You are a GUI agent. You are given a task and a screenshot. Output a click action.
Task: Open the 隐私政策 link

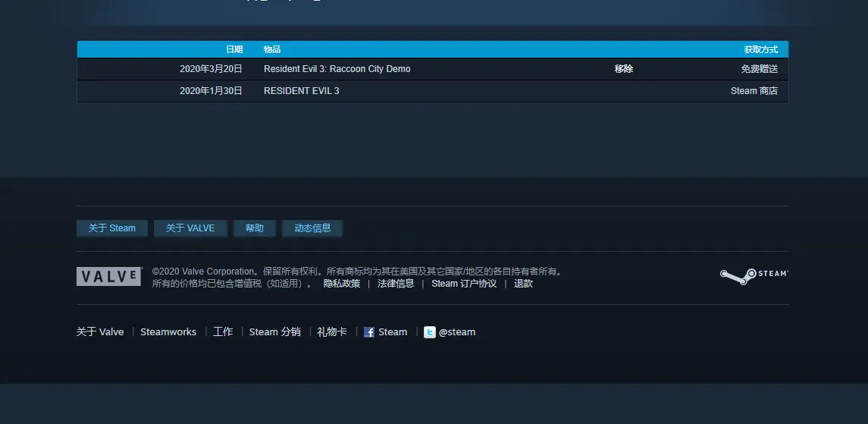(342, 284)
